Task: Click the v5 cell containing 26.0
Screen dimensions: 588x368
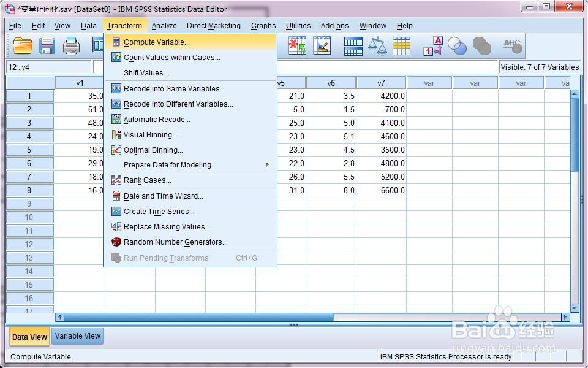Action: pos(292,177)
